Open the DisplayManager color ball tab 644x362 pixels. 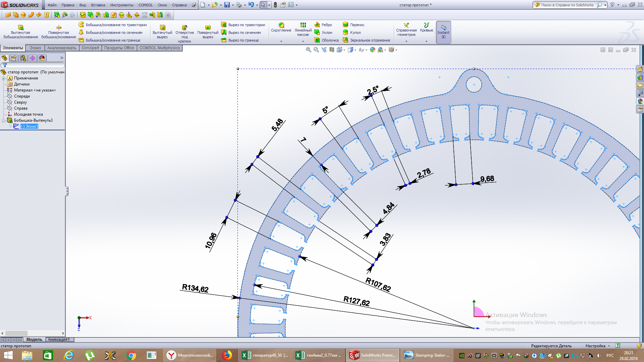click(42, 58)
